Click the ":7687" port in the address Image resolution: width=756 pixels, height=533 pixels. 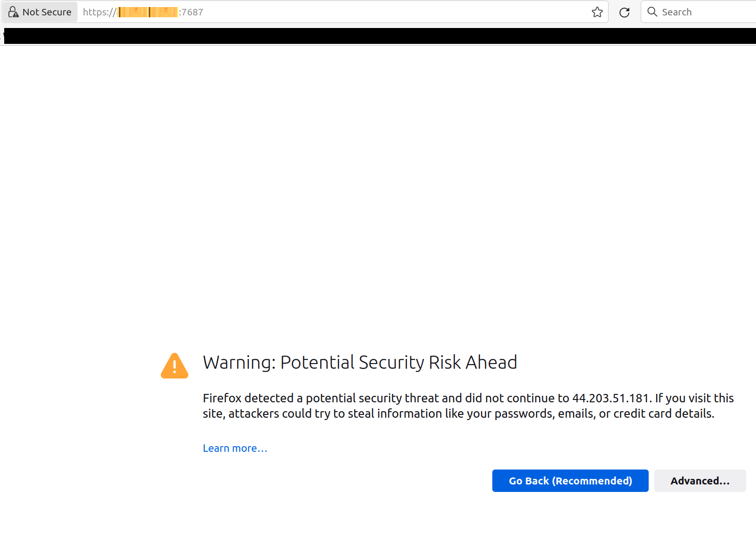[191, 12]
